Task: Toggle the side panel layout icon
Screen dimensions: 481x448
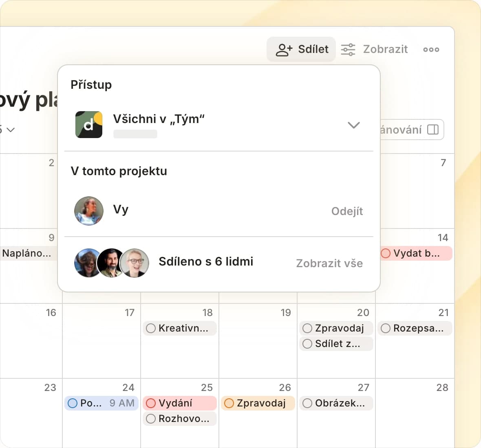Action: (432, 130)
